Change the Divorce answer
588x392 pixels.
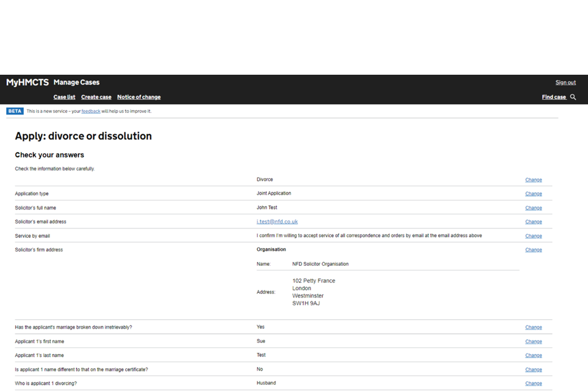(x=533, y=180)
